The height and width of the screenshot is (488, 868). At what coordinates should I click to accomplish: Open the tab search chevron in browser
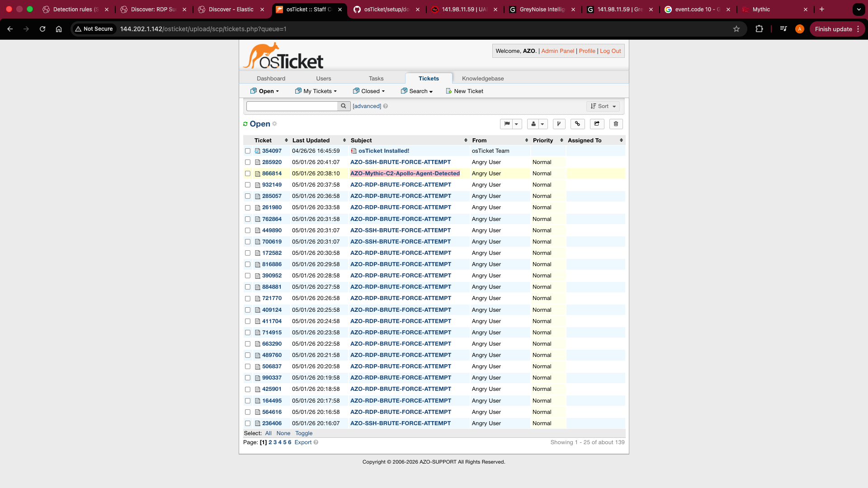click(859, 9)
